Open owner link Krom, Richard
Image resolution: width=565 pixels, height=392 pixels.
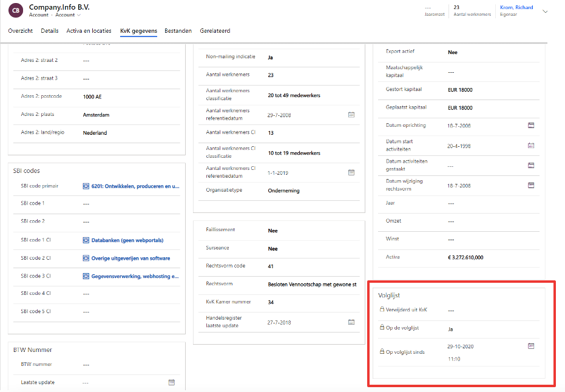[x=515, y=7]
